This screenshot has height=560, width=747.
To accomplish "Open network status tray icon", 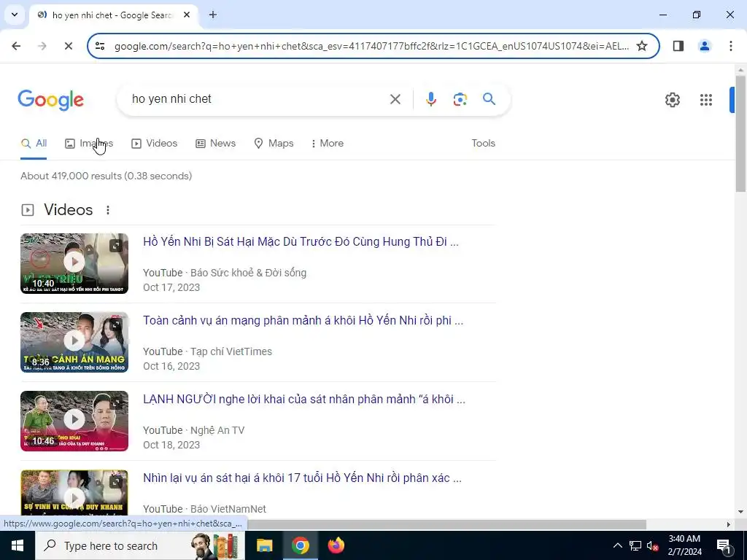I will pyautogui.click(x=635, y=545).
